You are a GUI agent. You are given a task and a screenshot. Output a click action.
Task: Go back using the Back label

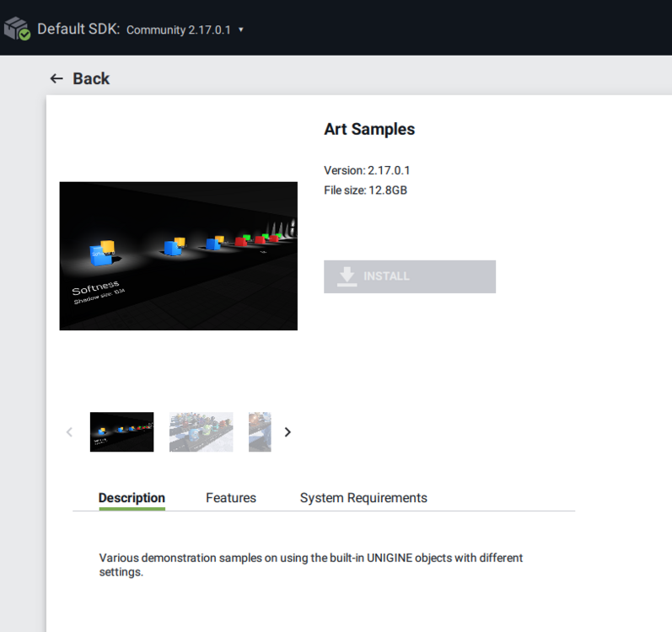click(91, 78)
